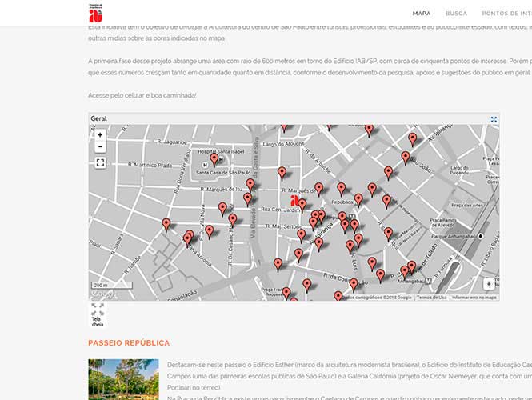
Task: Open the PONTOS DE INT… menu item
Action: pyautogui.click(x=506, y=14)
